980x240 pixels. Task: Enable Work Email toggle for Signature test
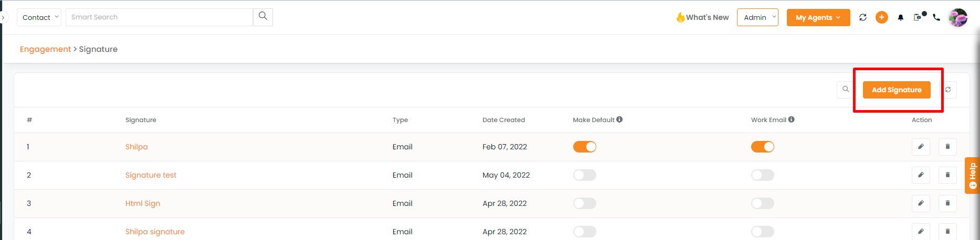[762, 175]
